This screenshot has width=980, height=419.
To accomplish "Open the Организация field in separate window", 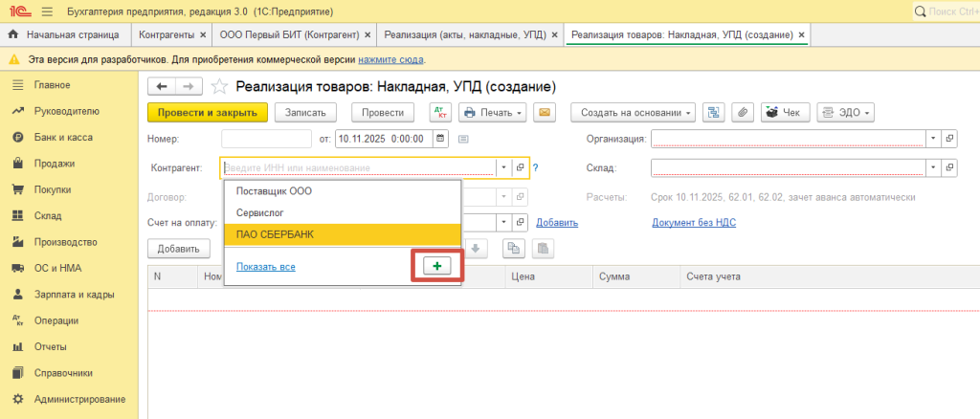I will [x=949, y=139].
